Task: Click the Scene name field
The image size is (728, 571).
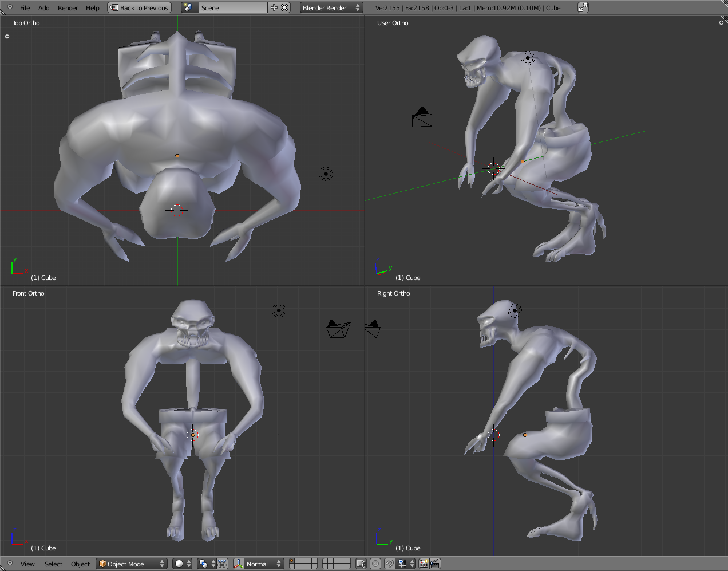Action: [232, 8]
